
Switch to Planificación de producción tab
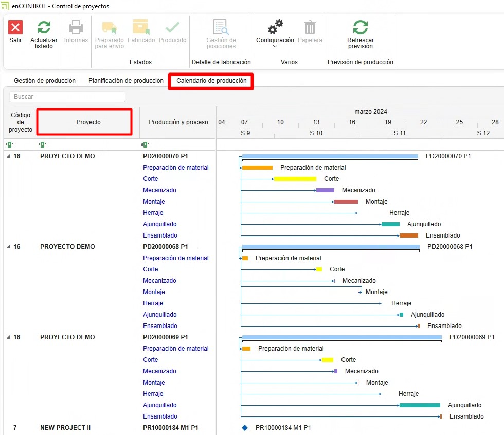coord(125,81)
